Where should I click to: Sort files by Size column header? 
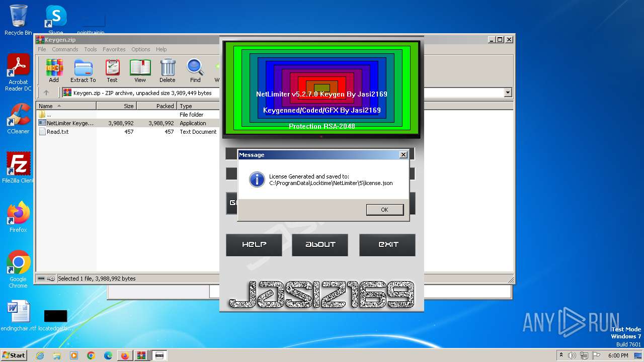[116, 106]
